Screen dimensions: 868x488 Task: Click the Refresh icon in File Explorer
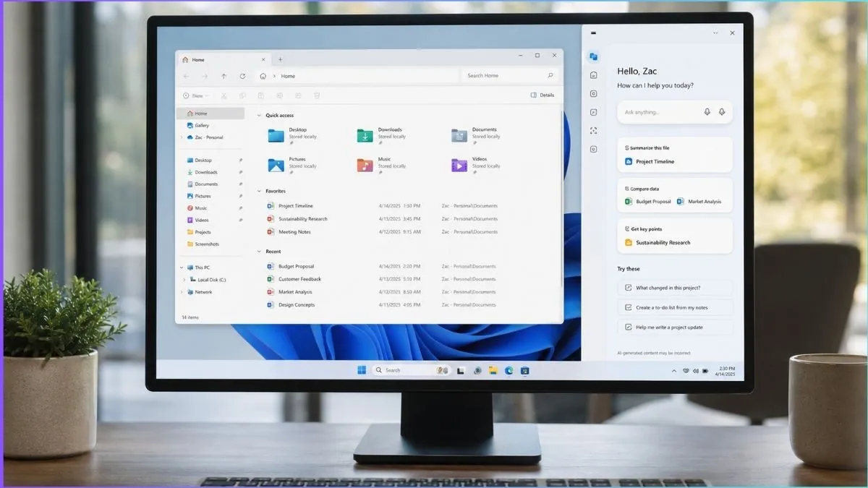coord(242,76)
